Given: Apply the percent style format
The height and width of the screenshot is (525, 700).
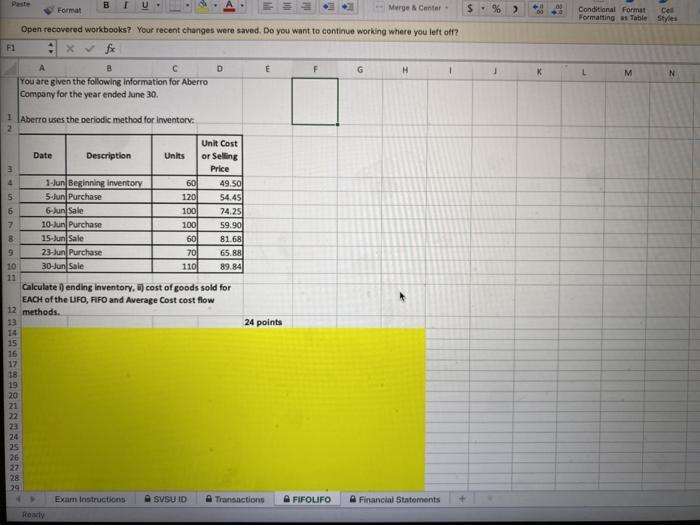Looking at the screenshot, I should click(496, 8).
